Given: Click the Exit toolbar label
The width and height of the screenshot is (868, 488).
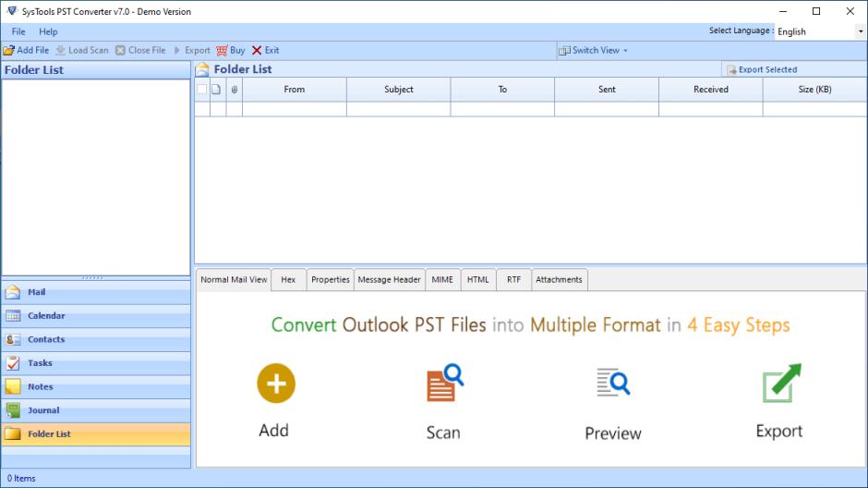Looking at the screenshot, I should pos(271,51).
